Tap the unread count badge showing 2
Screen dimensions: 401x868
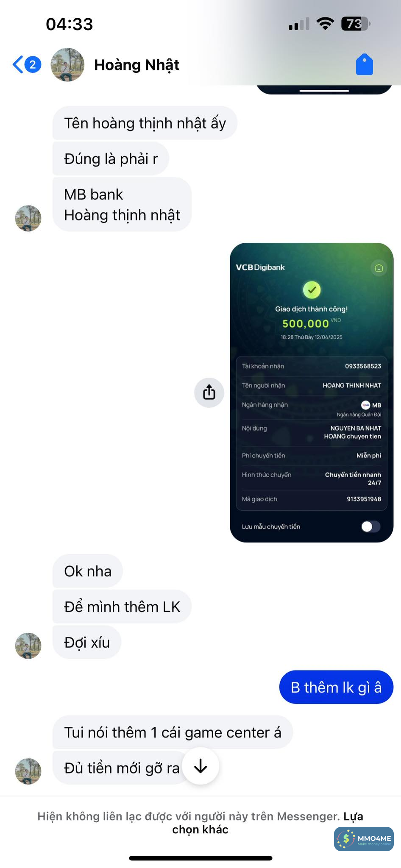[33, 65]
